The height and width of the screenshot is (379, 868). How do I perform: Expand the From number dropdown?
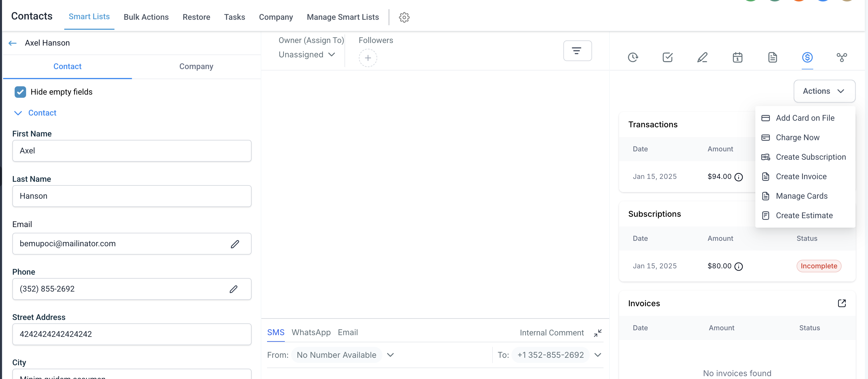tap(390, 355)
